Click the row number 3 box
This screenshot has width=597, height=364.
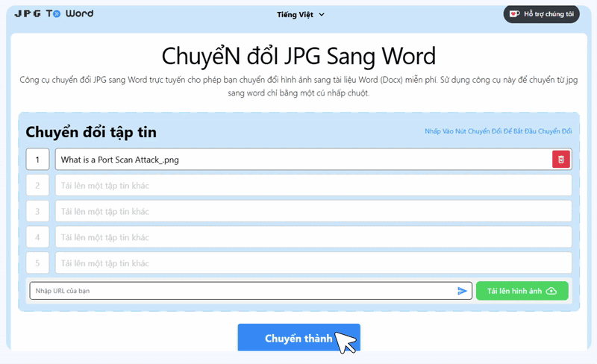tap(37, 211)
